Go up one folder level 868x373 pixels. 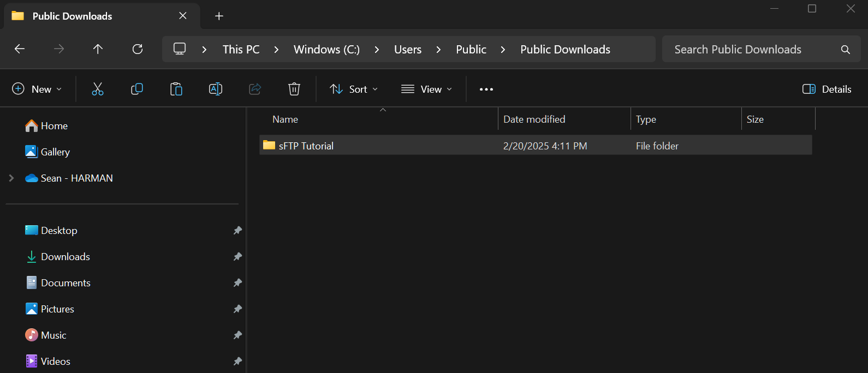point(98,49)
